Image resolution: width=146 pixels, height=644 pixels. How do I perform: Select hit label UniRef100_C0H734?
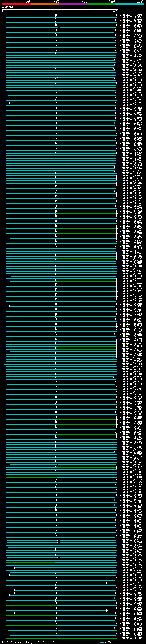[x=131, y=165]
